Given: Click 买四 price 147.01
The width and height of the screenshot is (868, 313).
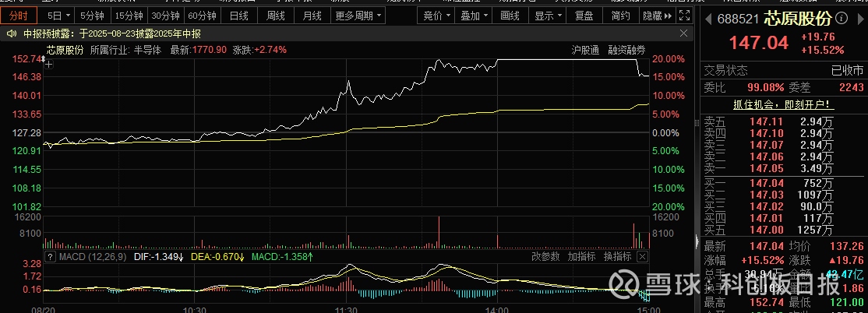Looking at the screenshot, I should (x=766, y=219).
